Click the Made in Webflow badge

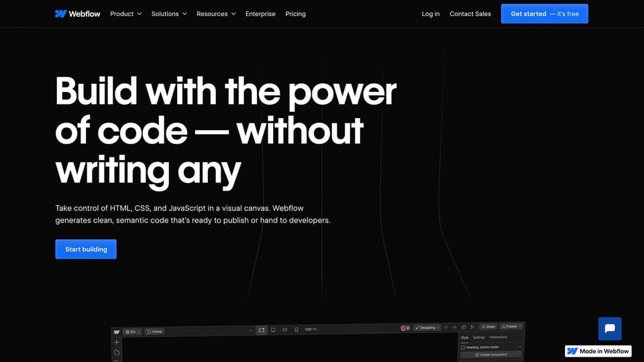598,351
